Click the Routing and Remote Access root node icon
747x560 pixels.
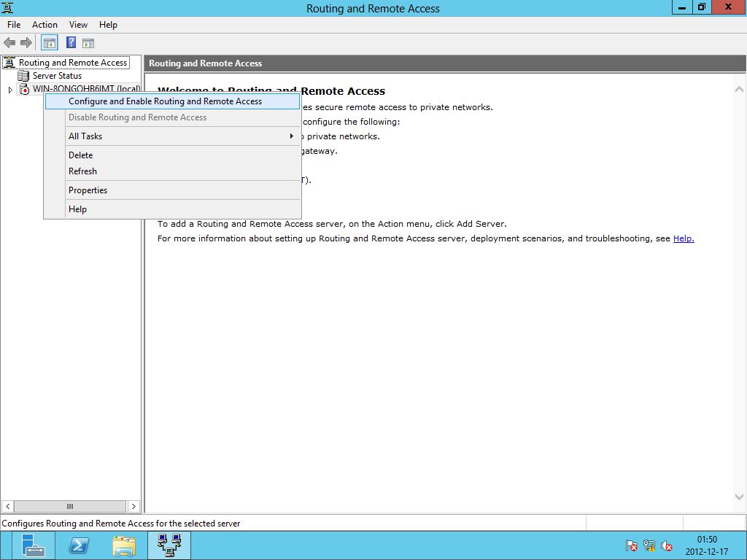(9, 63)
